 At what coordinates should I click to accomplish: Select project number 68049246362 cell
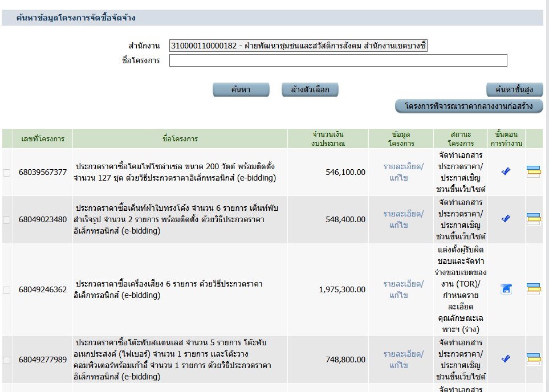point(43,289)
